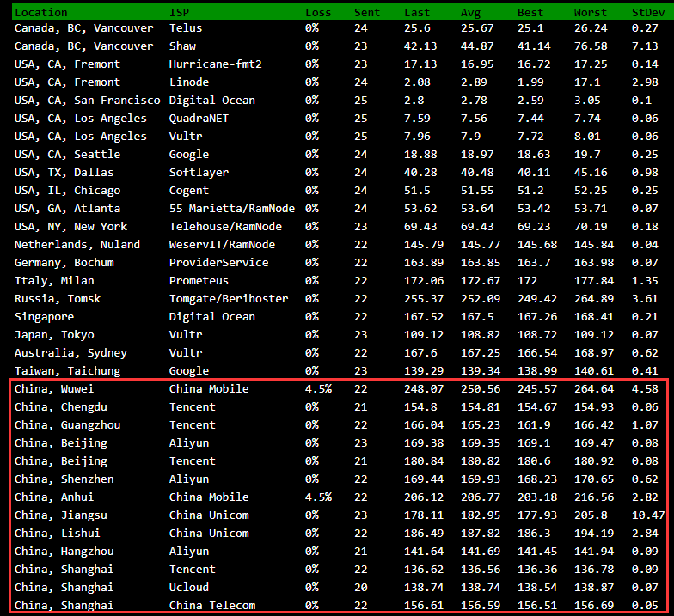Click the Loss column header
The height and width of the screenshot is (616, 674).
[x=318, y=12]
